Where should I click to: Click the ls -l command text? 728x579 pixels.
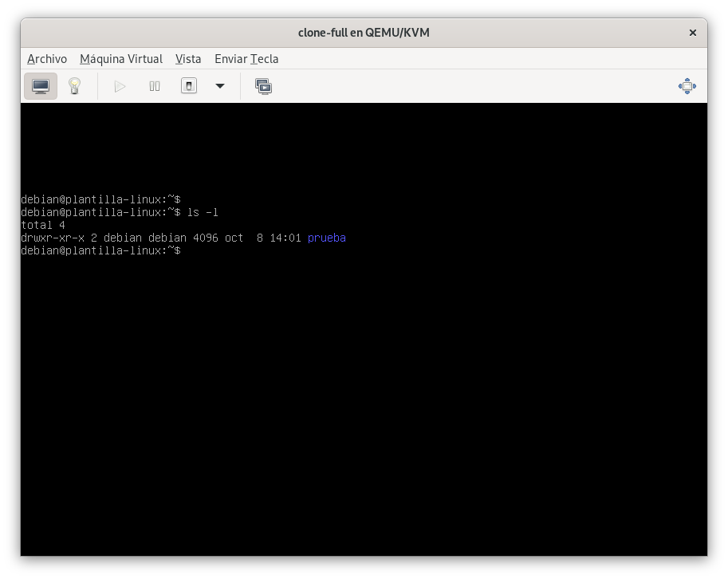(203, 212)
